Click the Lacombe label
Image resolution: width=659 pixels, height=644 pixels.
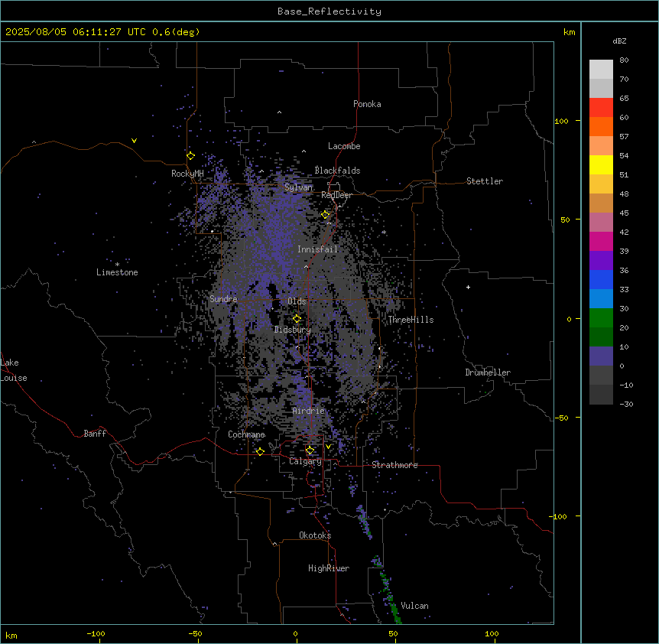point(344,146)
